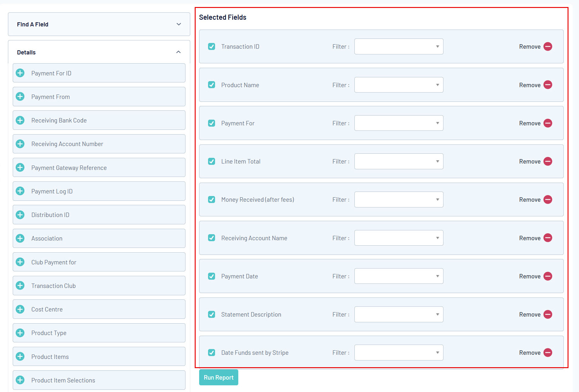Collapse the Details section

tap(99, 52)
